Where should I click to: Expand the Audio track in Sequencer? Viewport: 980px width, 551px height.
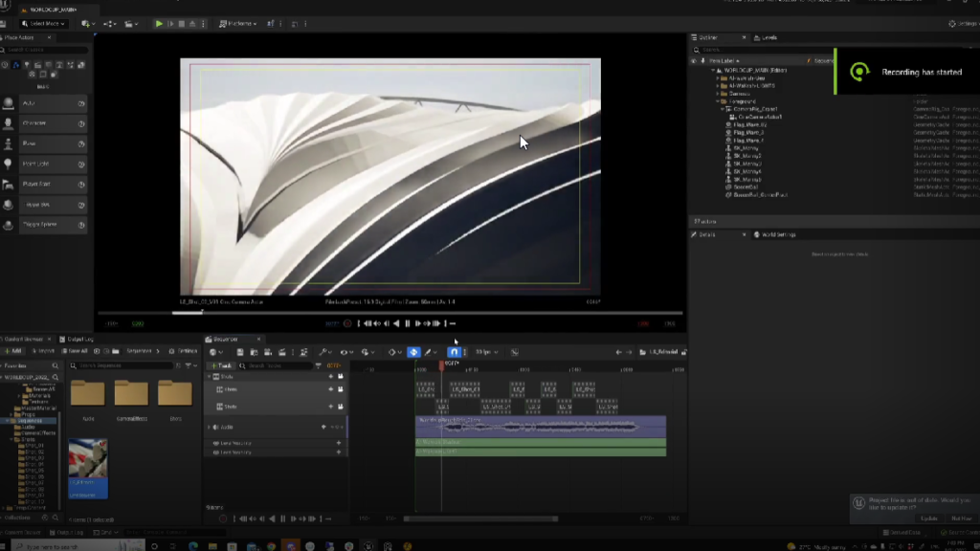pyautogui.click(x=209, y=427)
